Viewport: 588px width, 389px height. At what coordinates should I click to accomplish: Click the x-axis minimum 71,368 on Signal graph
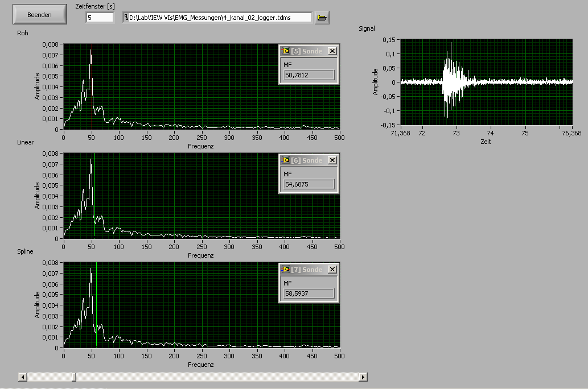pos(400,133)
